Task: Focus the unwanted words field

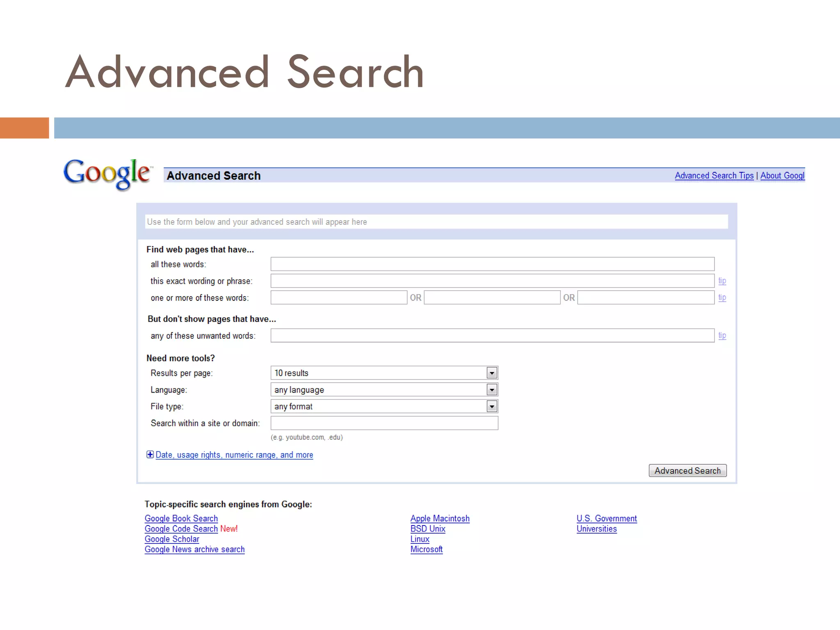Action: click(x=492, y=336)
